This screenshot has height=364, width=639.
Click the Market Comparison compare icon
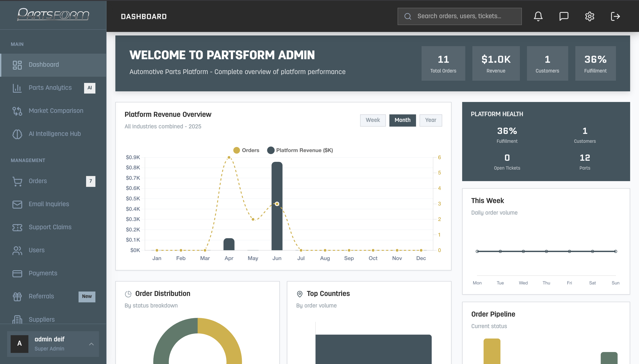[x=17, y=111]
